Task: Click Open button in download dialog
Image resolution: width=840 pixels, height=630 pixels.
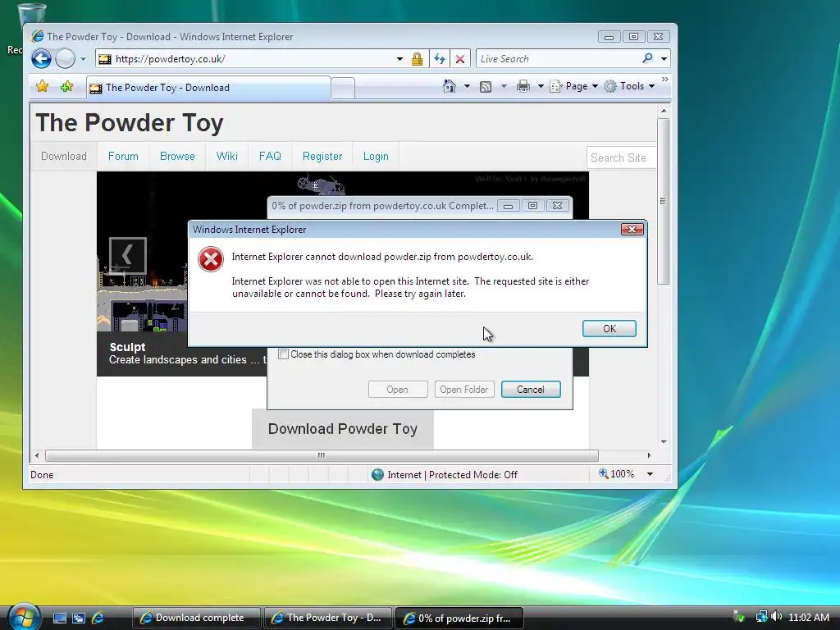Action: tap(398, 390)
